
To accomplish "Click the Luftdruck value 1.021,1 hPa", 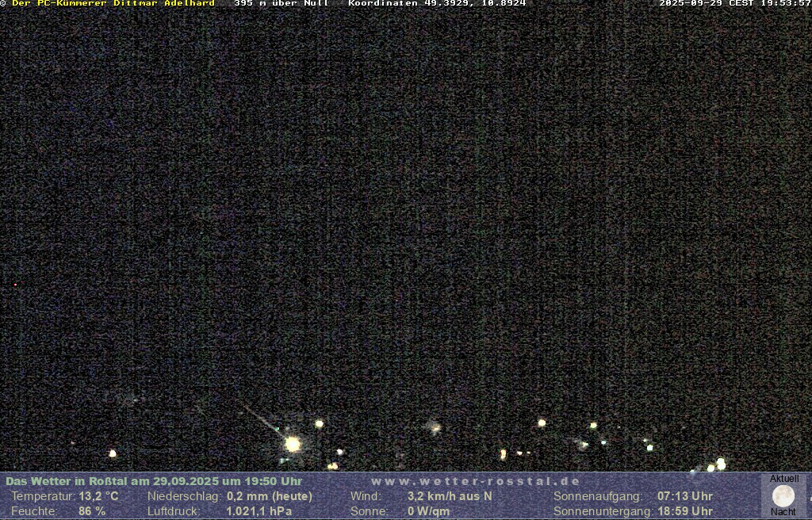I will [259, 511].
